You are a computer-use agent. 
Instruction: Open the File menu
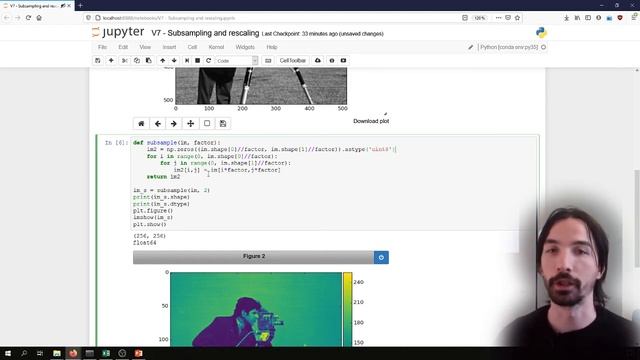pyautogui.click(x=102, y=47)
